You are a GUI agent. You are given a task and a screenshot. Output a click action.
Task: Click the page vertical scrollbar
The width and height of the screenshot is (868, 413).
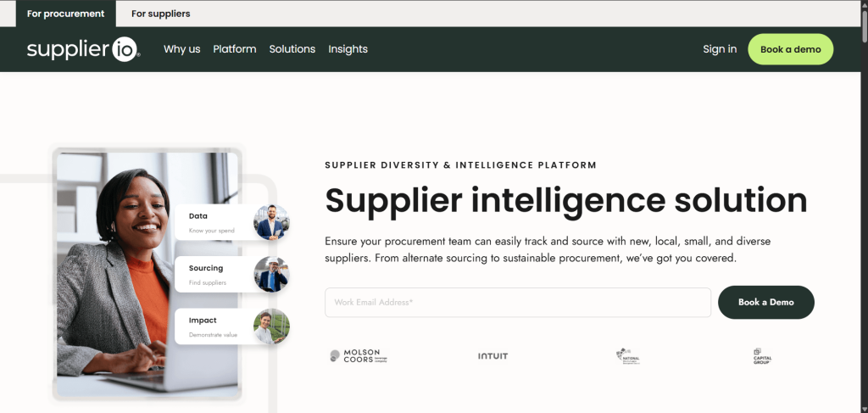(864, 207)
